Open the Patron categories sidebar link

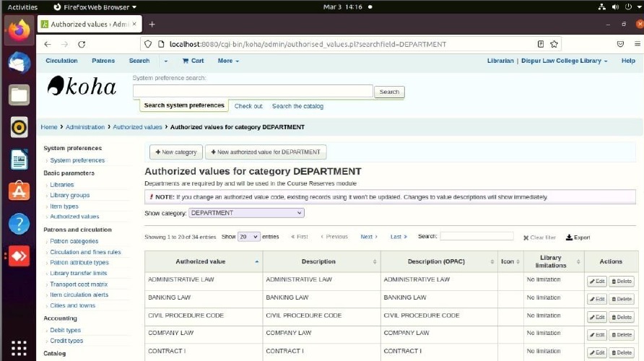coord(74,241)
